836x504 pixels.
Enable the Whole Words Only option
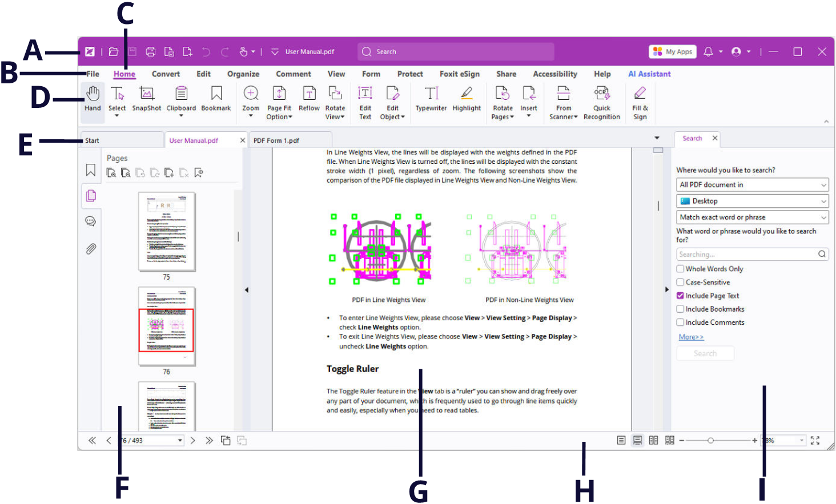[680, 268]
